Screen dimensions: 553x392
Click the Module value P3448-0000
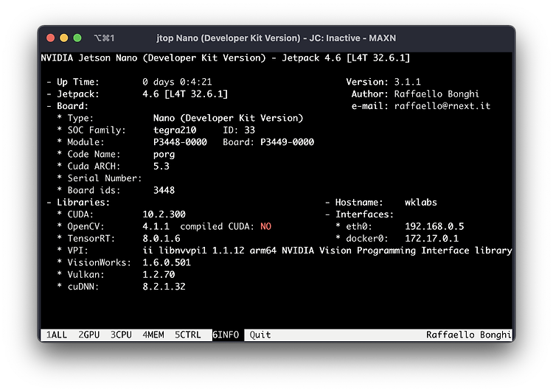(x=180, y=142)
